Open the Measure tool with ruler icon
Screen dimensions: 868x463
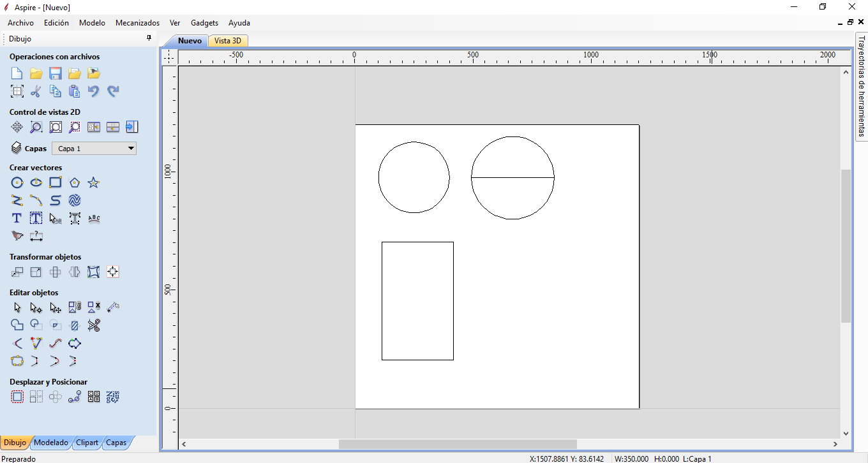(113, 308)
